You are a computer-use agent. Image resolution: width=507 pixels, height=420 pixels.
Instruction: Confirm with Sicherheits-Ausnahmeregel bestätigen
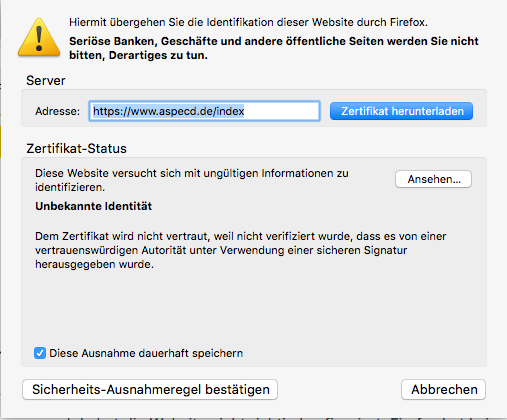[150, 389]
